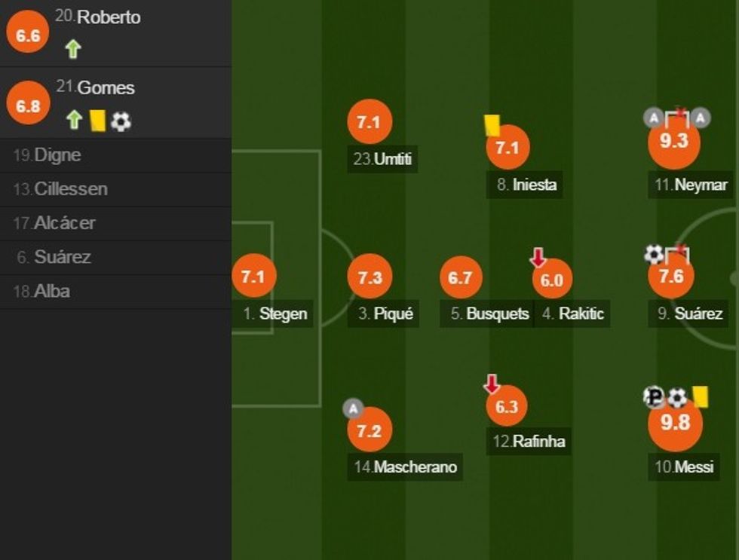739x560 pixels.
Task: Click the goal ball icon beside Gomes
Action: click(121, 121)
